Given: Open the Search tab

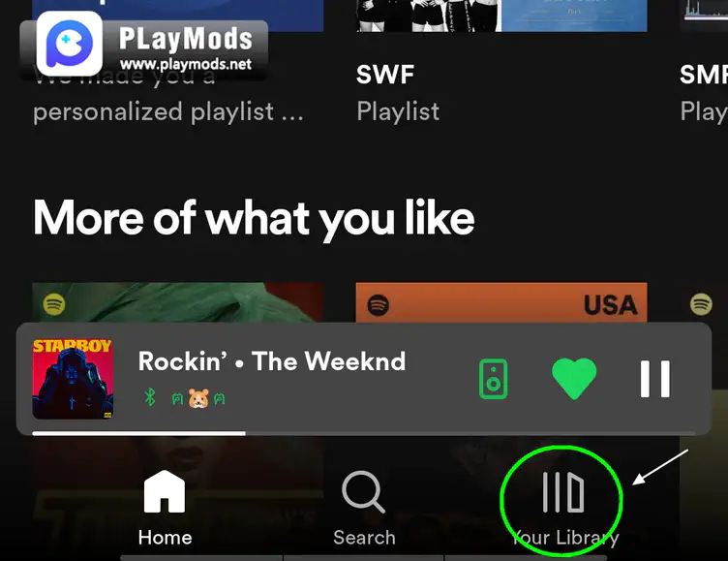Looking at the screenshot, I should tap(364, 508).
